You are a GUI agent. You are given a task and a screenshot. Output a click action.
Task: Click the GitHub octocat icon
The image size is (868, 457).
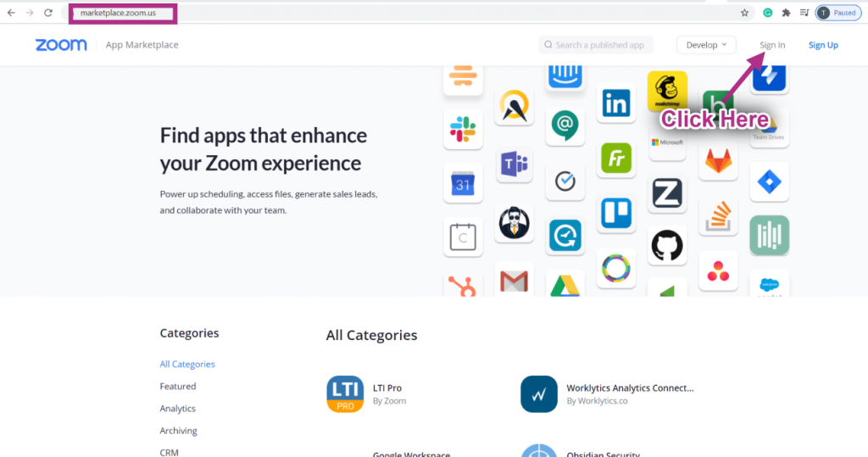pyautogui.click(x=667, y=245)
